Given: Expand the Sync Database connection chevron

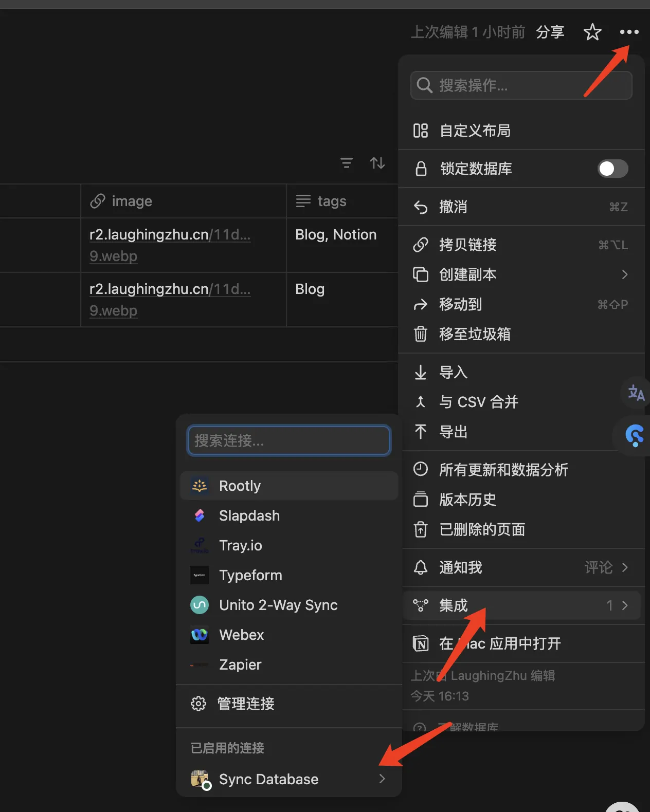Looking at the screenshot, I should pyautogui.click(x=382, y=779).
